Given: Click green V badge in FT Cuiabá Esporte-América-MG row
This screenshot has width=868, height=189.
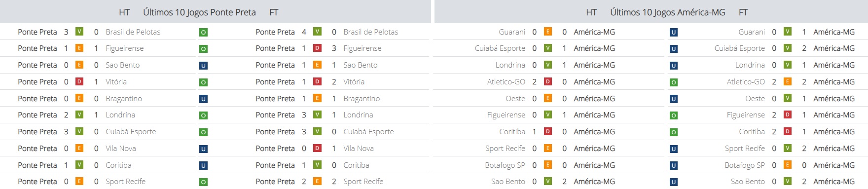Looking at the screenshot, I should point(788,48).
